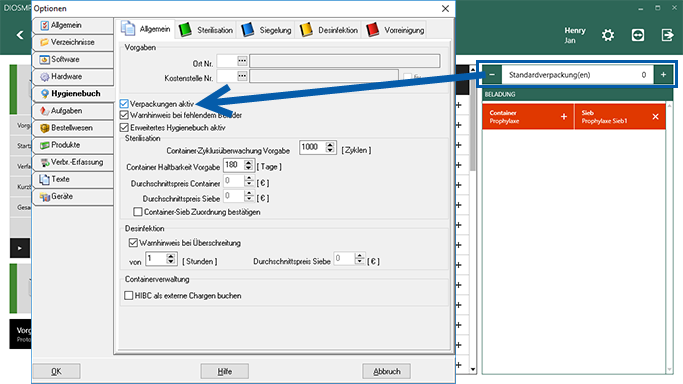This screenshot has height=384, width=683.
Task: Increase Standardverpackung(en) with plus button
Action: coord(663,75)
